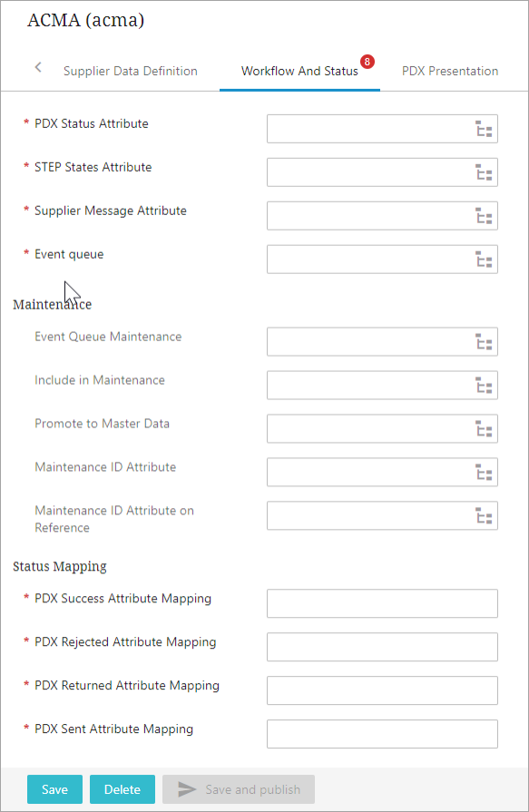Open node picker for Promote to Master Data
This screenshot has height=812, width=529.
click(x=484, y=429)
